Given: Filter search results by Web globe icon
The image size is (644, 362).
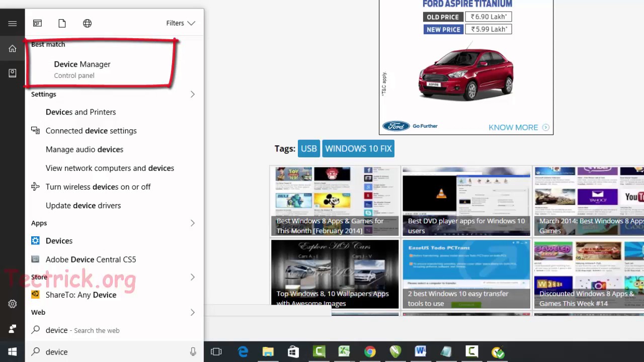Looking at the screenshot, I should click(87, 23).
